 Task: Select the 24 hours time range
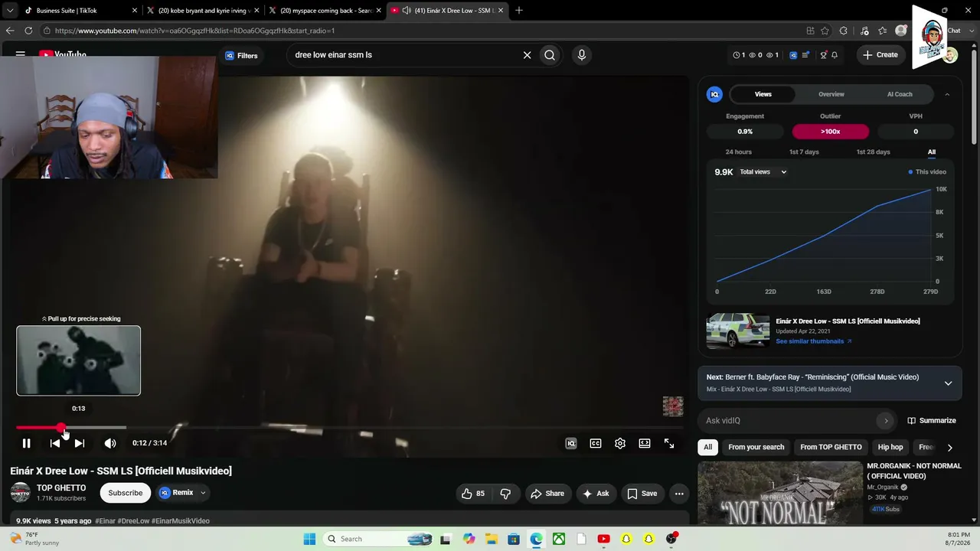tap(739, 152)
